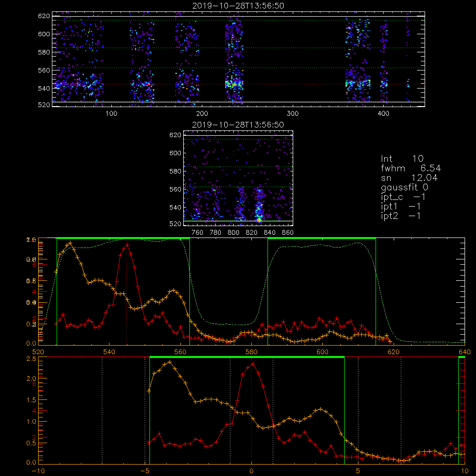The width and height of the screenshot is (476, 476).
Task: Select the 'fwhm 6.54' value text
Action: [411, 168]
